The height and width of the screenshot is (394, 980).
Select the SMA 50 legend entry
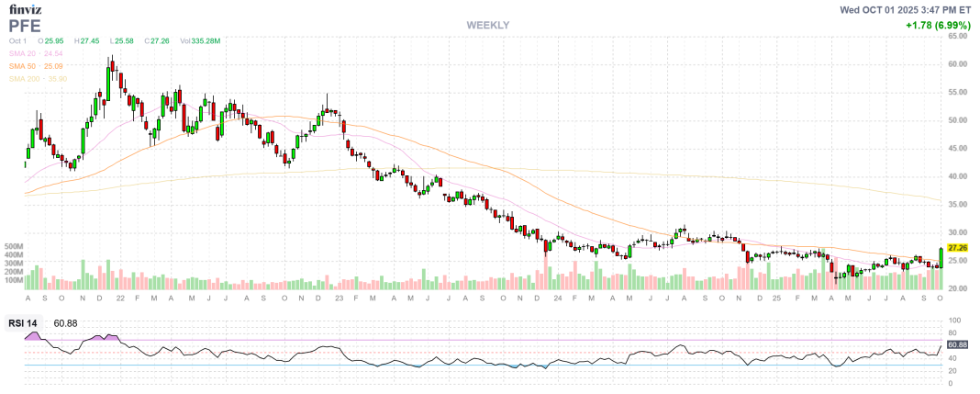coord(36,66)
